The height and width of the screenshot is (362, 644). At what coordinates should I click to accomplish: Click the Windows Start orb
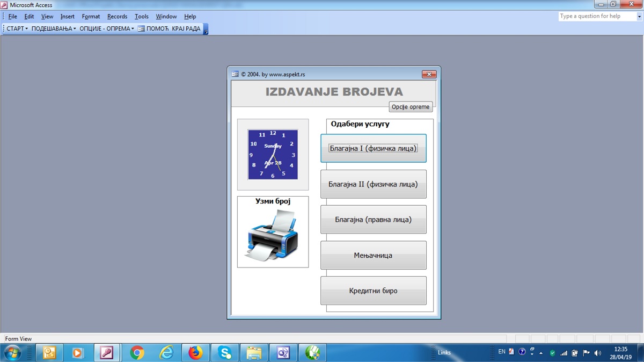[12, 353]
